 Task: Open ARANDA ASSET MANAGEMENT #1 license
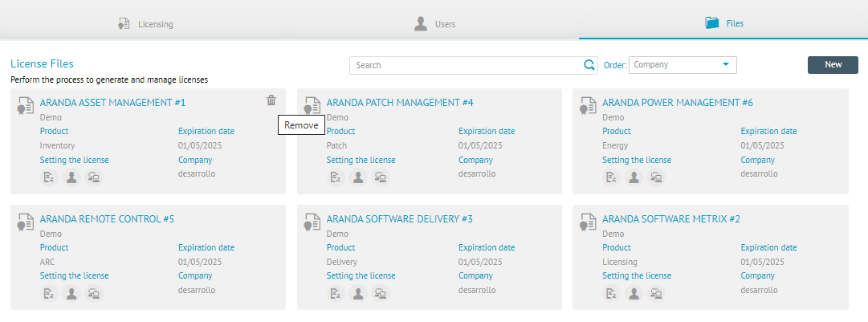[113, 102]
